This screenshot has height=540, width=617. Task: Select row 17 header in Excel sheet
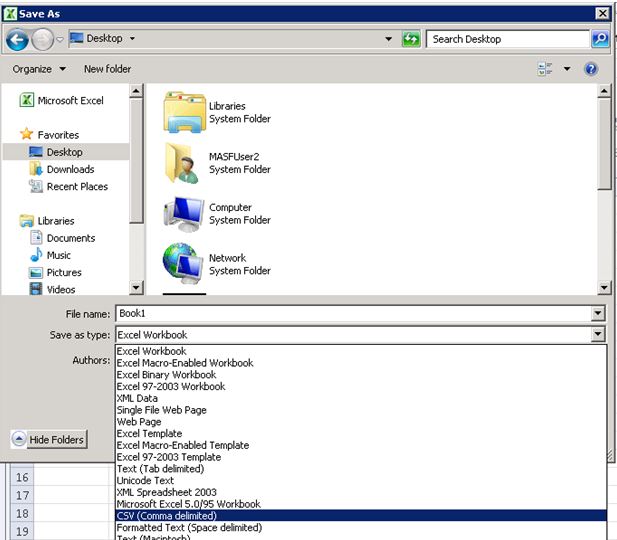click(22, 495)
